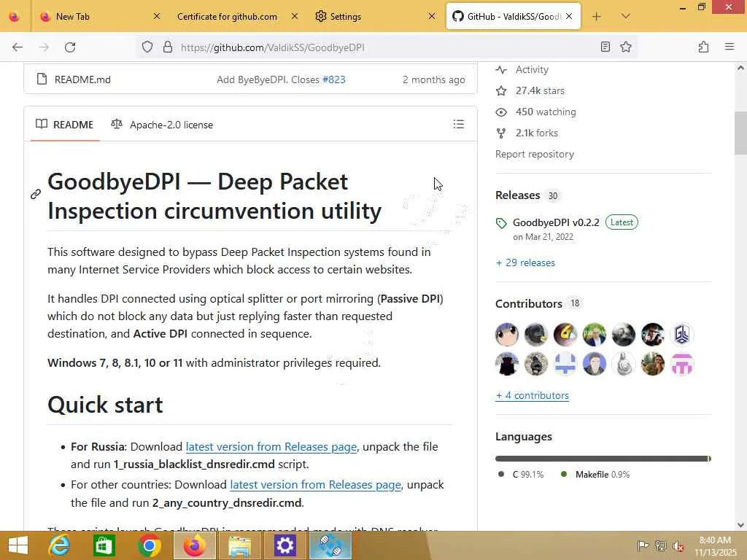Viewport: 747px width, 560px height.
Task: Open GoodbyeDPI v0.2.2 release
Action: 556,222
